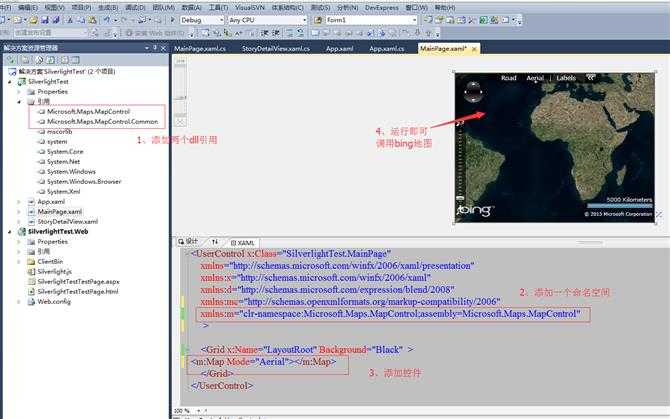This screenshot has width=670, height=419.
Task: Click the Add New Item toolbar icon
Action: tap(18, 20)
